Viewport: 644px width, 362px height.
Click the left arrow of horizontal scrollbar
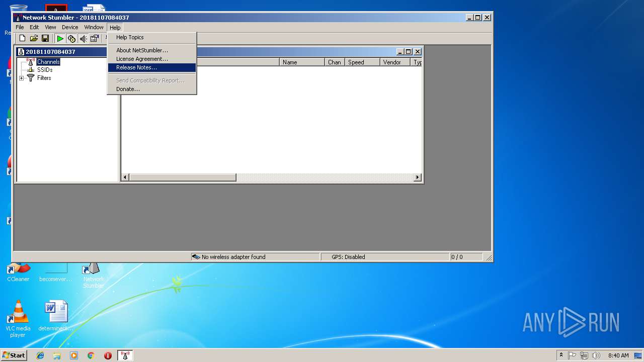point(125,177)
